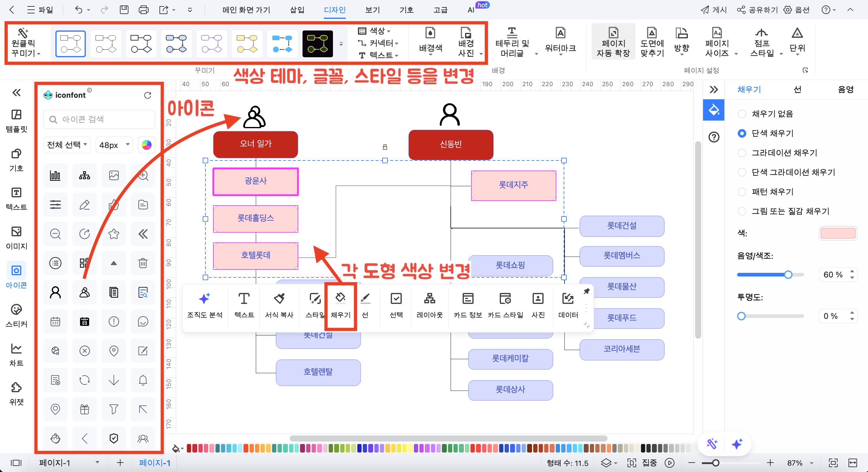This screenshot has width=868, height=472.
Task: Click the save icon in top toolbar
Action: pos(124,10)
